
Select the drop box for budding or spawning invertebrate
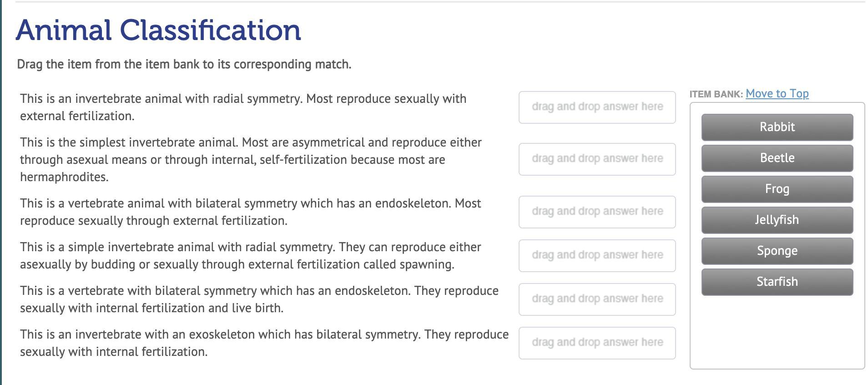(597, 256)
